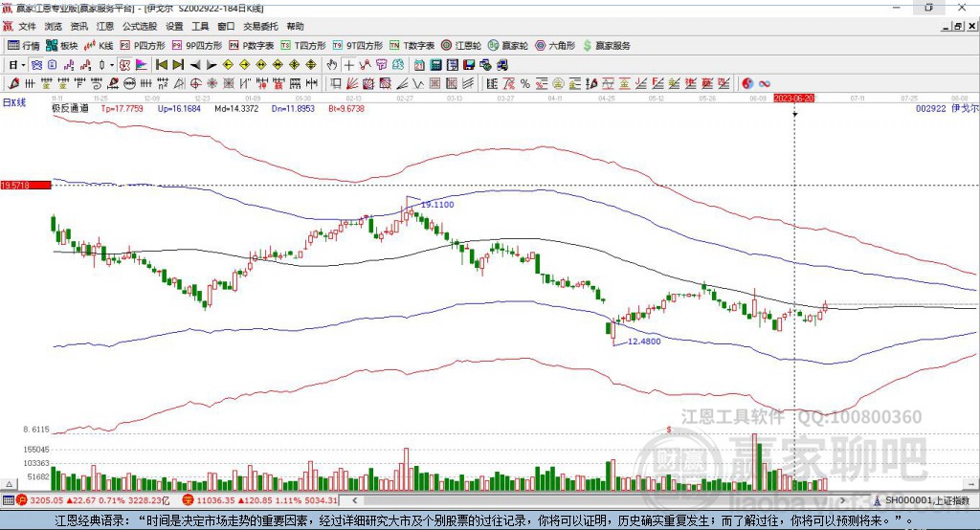Toggle the colored triangle indicator icon
The image size is (980, 530).
tap(142, 65)
